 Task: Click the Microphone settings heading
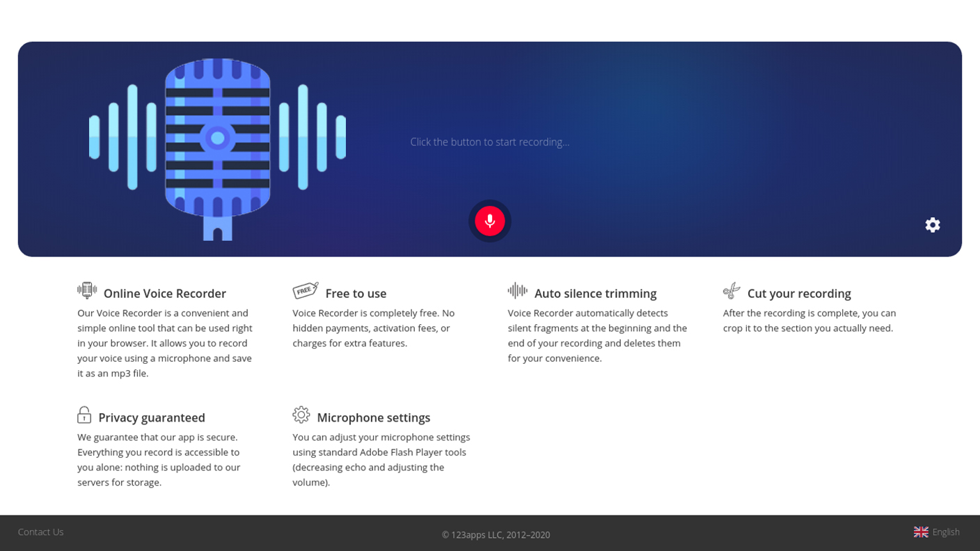pyautogui.click(x=374, y=417)
